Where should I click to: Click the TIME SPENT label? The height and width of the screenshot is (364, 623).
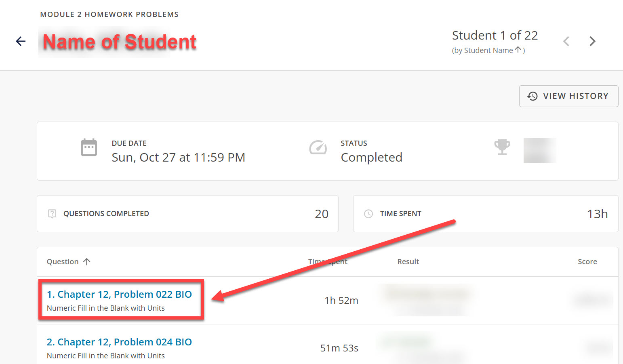[401, 214]
